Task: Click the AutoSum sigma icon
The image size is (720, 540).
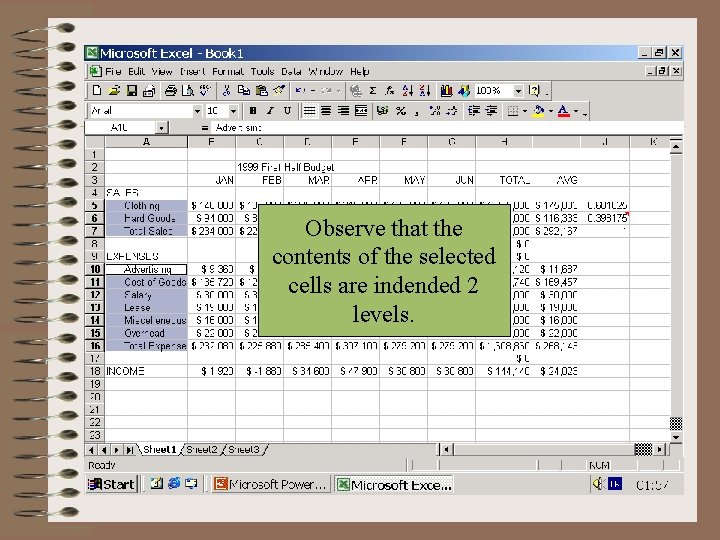Action: point(373,90)
